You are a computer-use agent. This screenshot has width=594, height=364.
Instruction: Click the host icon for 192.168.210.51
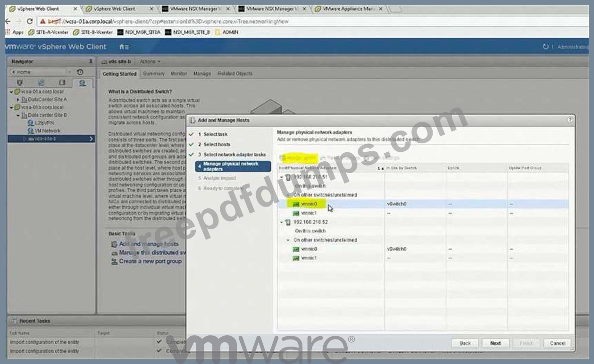(288, 177)
